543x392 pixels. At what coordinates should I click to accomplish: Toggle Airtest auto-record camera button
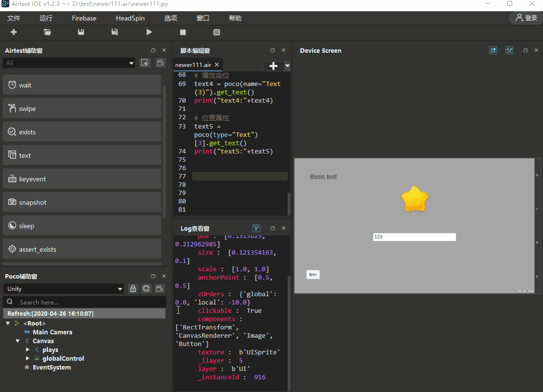tap(160, 63)
